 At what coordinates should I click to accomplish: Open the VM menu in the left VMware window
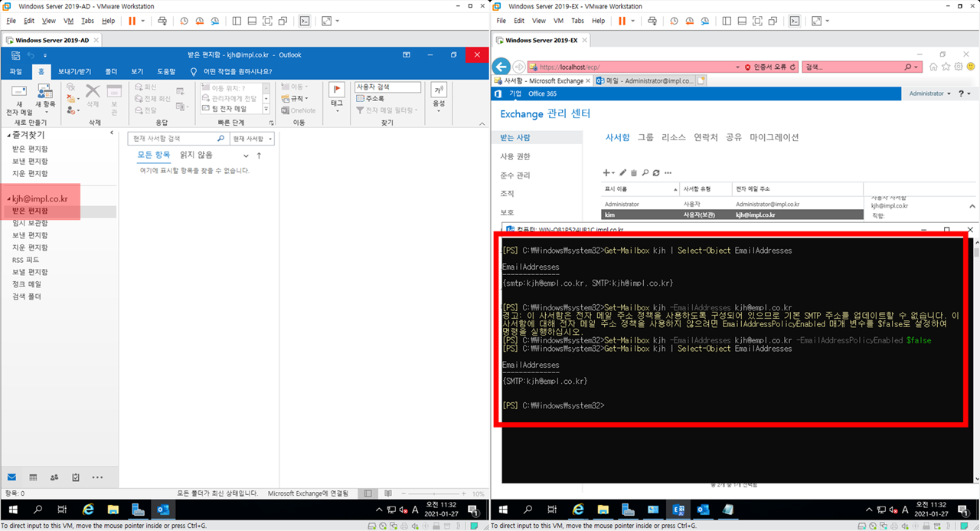(x=69, y=21)
